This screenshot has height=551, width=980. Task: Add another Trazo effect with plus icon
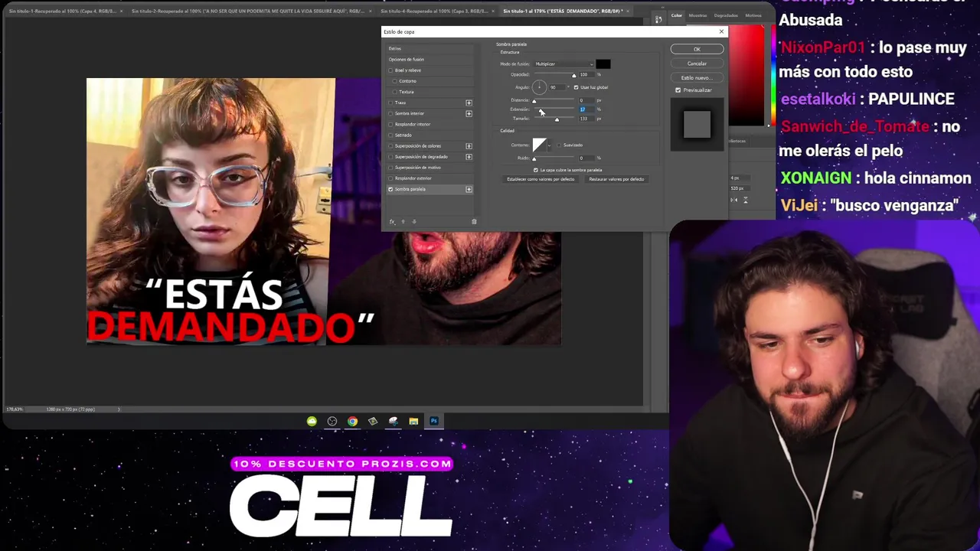point(469,103)
